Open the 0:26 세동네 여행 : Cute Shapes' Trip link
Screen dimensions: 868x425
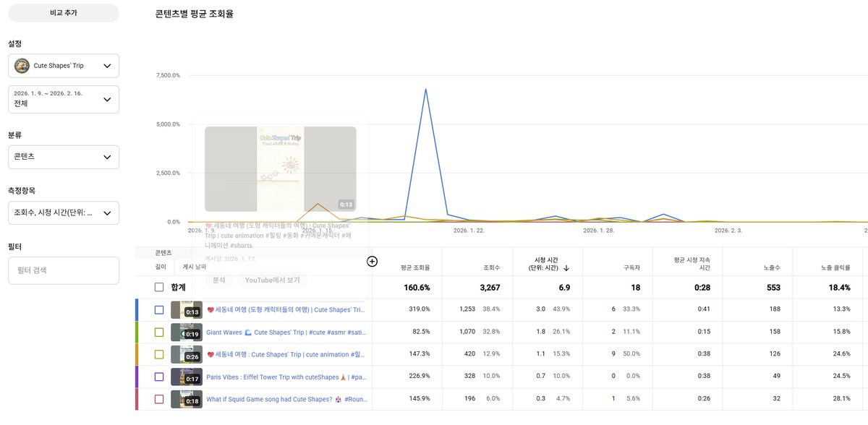pyautogui.click(x=287, y=355)
